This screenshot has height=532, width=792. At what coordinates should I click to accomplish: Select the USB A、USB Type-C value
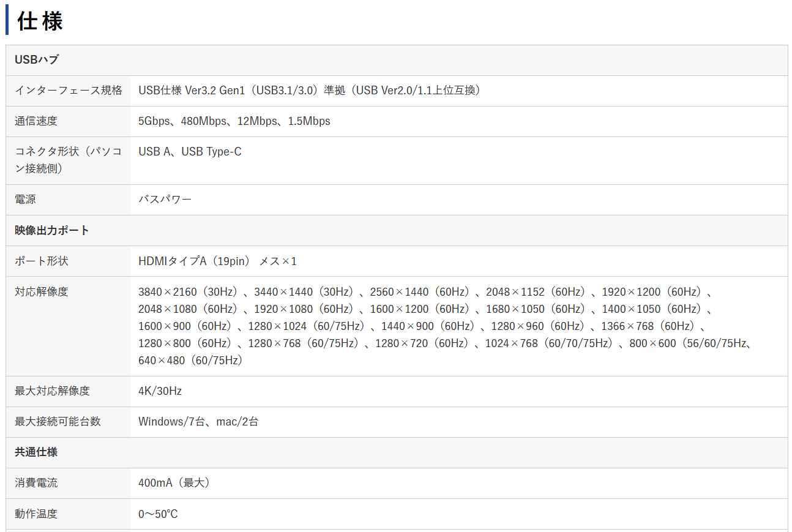pyautogui.click(x=190, y=152)
